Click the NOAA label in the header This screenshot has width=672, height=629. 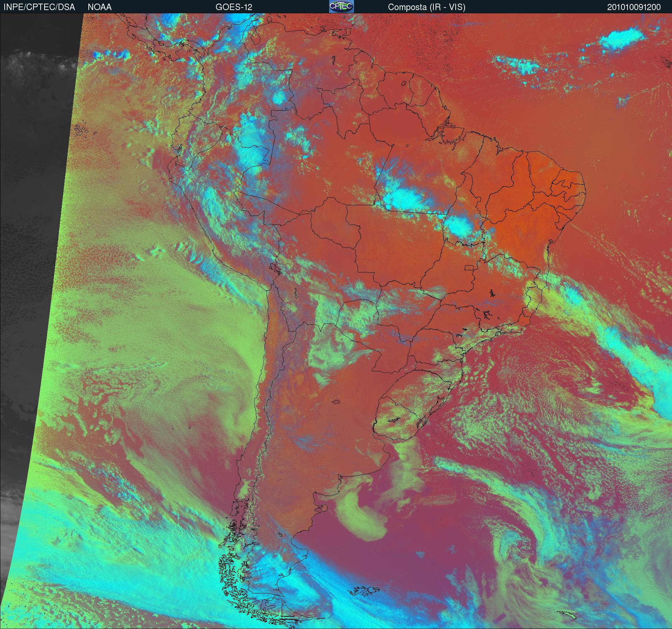coord(100,7)
